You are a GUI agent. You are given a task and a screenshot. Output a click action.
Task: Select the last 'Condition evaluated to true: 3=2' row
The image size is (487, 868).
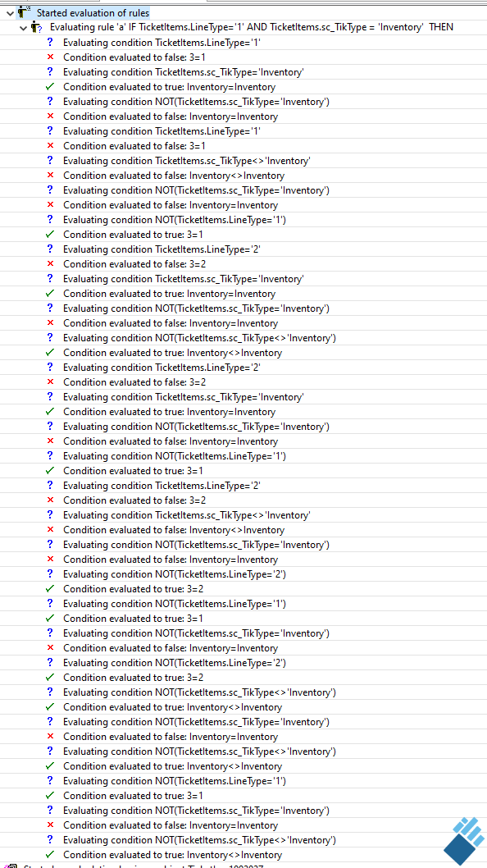click(133, 678)
